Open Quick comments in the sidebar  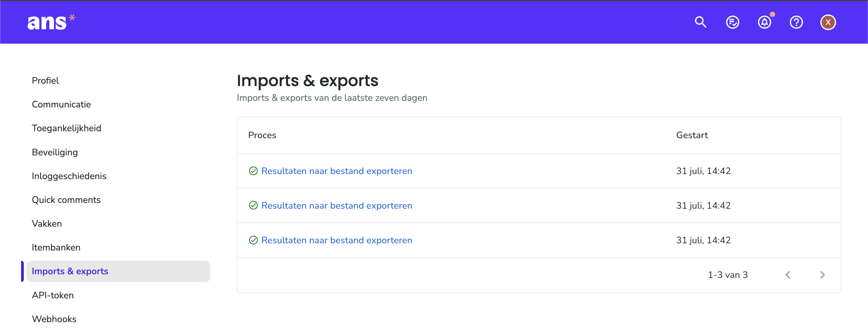(66, 200)
